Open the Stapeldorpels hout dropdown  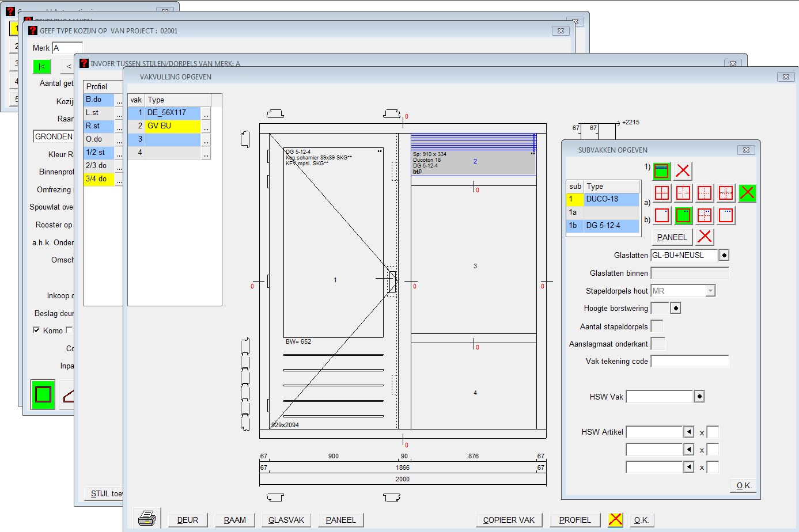pos(710,291)
